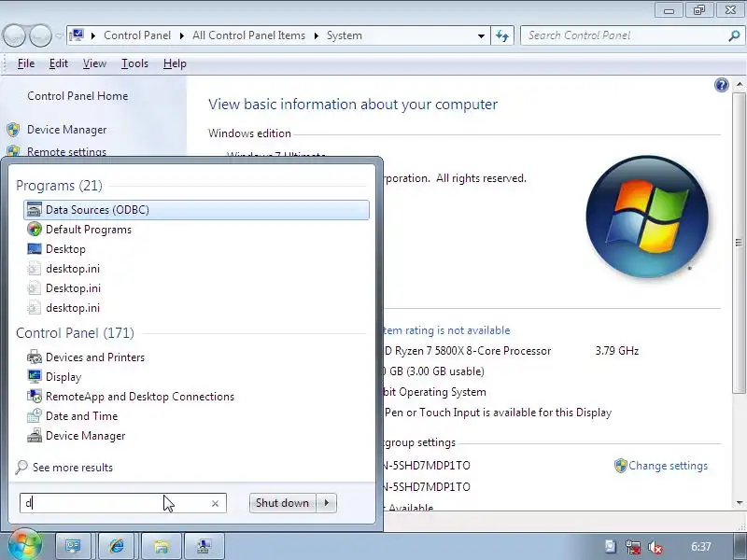Click Control Panel Home link
The width and height of the screenshot is (747, 560).
click(78, 96)
